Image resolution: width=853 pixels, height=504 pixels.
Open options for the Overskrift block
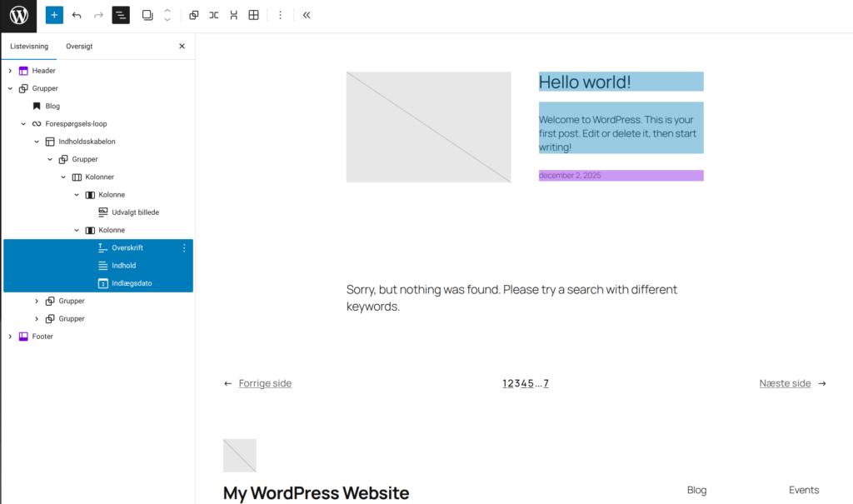click(184, 248)
